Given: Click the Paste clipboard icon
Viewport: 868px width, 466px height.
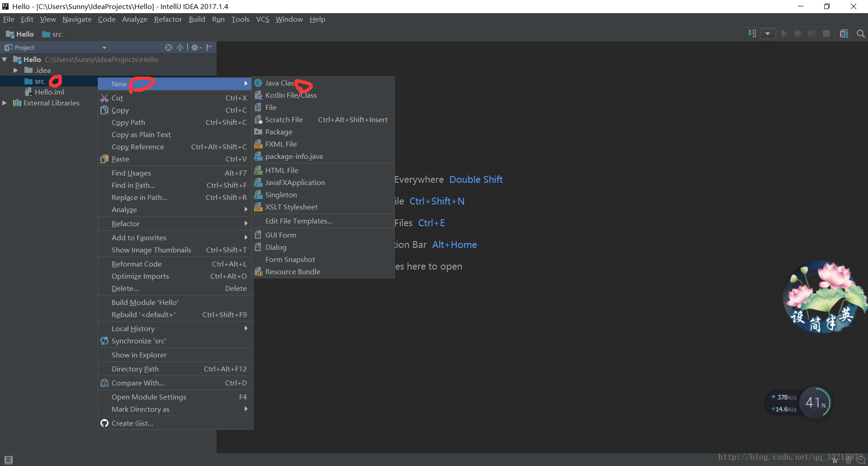Looking at the screenshot, I should click(104, 159).
